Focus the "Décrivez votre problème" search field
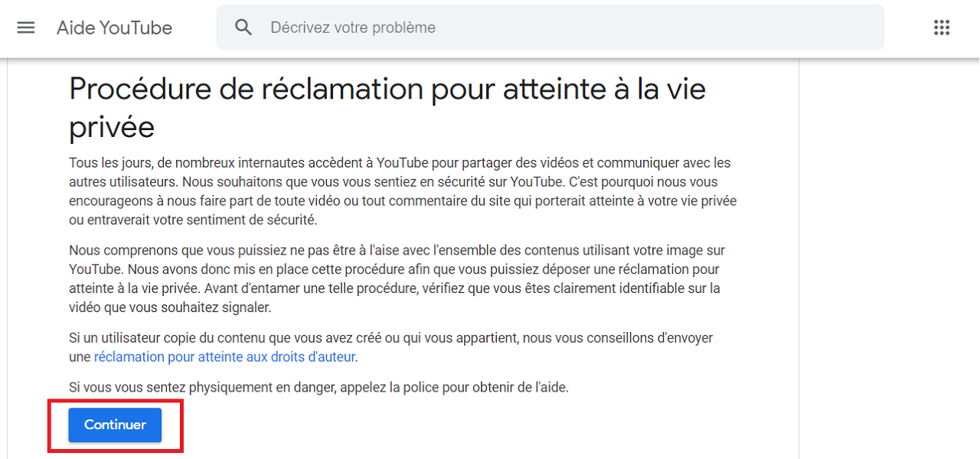Screen dimensions: 980x459 (550, 28)
